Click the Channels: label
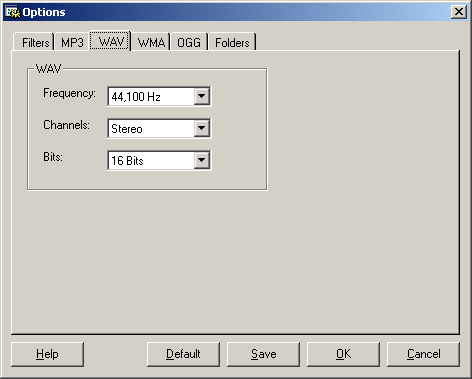The image size is (472, 379). click(x=66, y=125)
